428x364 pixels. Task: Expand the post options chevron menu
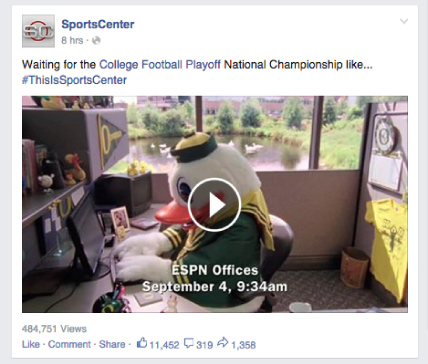404,21
